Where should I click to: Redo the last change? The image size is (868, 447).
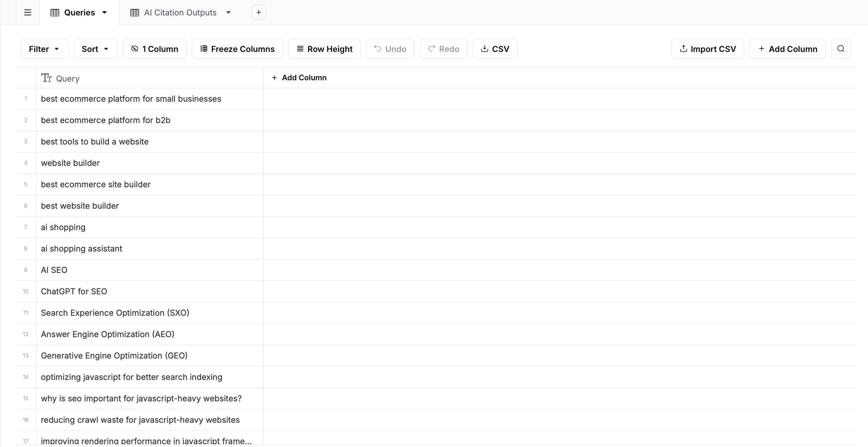tap(443, 48)
